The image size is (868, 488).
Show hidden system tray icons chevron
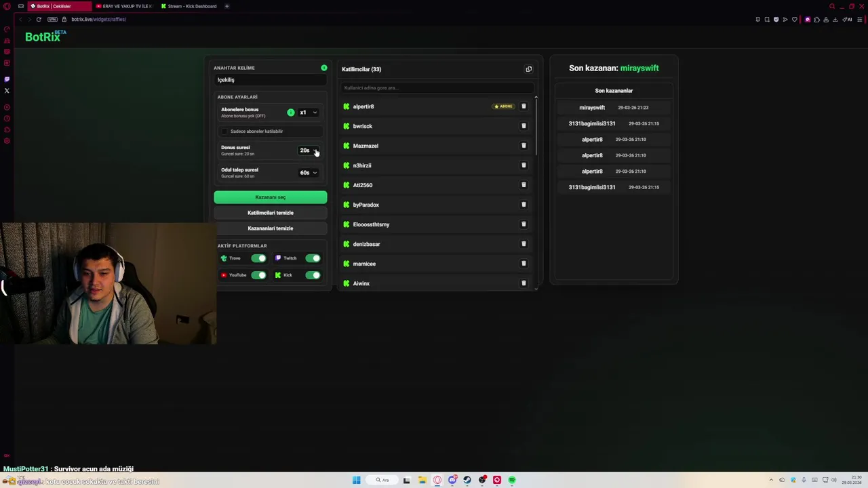pos(770,480)
